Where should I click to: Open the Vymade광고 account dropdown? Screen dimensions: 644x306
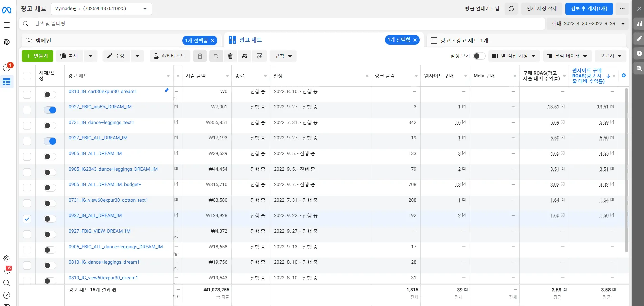pos(101,9)
